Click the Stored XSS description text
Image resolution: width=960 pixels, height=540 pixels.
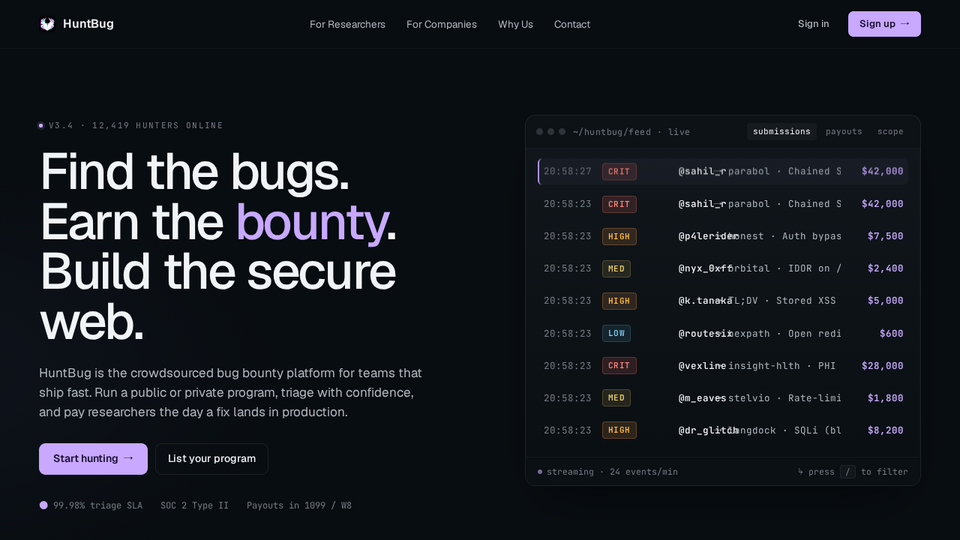[806, 301]
